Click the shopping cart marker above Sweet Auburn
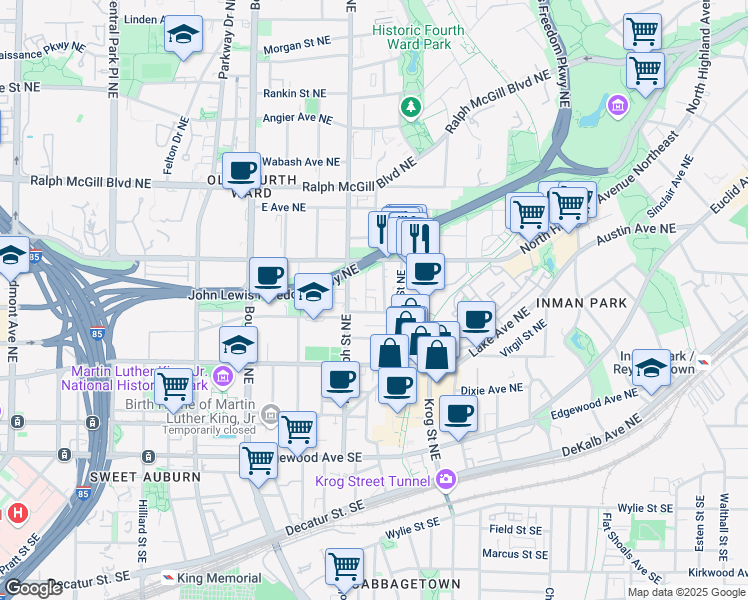 (259, 465)
